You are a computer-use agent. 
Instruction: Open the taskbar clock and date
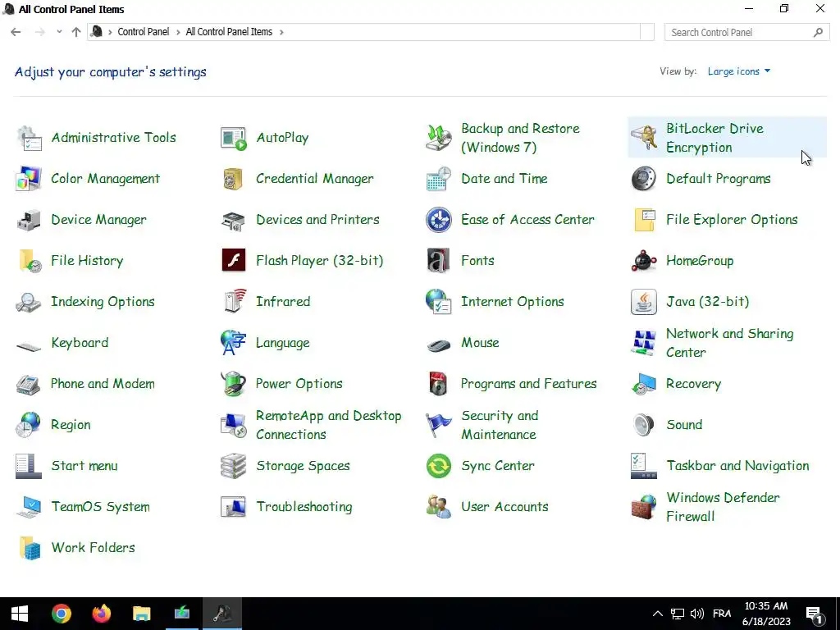click(x=766, y=614)
